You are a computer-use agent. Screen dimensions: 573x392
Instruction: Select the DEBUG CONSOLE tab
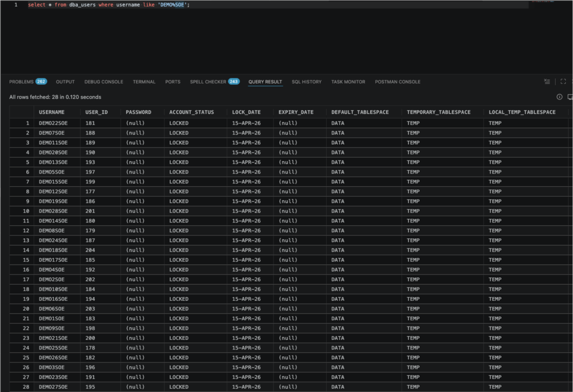pyautogui.click(x=104, y=82)
